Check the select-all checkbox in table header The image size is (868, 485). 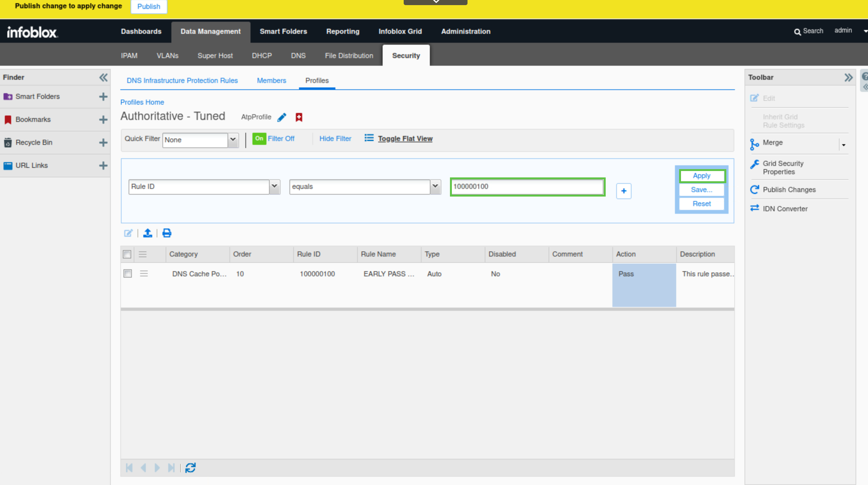[x=127, y=254]
